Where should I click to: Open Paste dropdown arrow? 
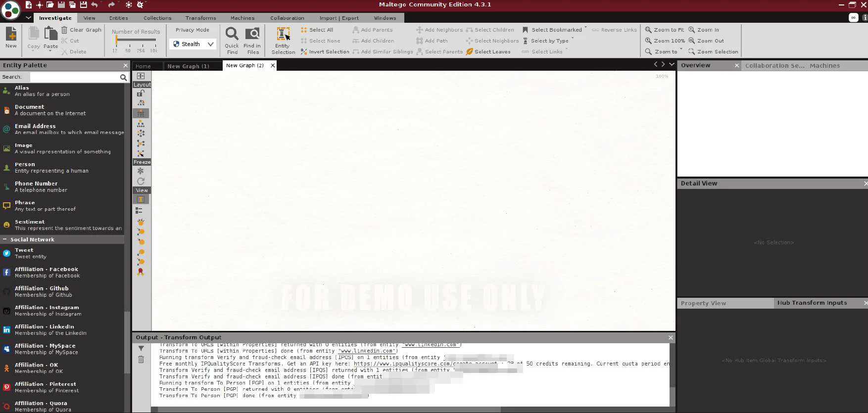(50, 50)
